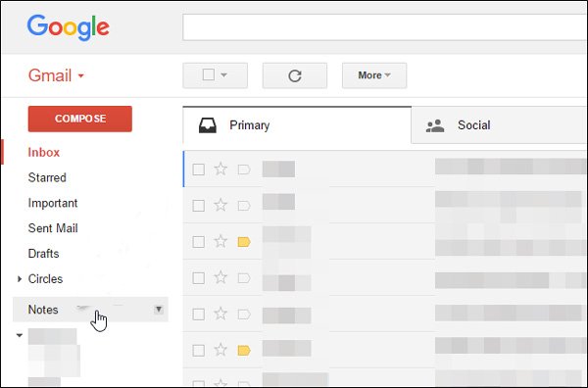Star the sixth email in the list
The height and width of the screenshot is (388, 588).
click(220, 350)
